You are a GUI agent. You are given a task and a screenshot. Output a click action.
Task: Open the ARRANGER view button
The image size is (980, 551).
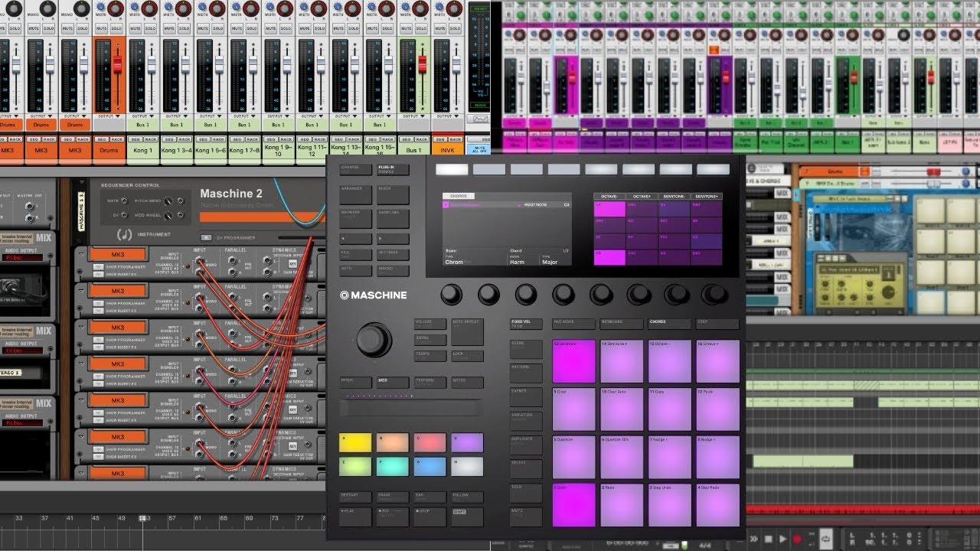(x=355, y=194)
